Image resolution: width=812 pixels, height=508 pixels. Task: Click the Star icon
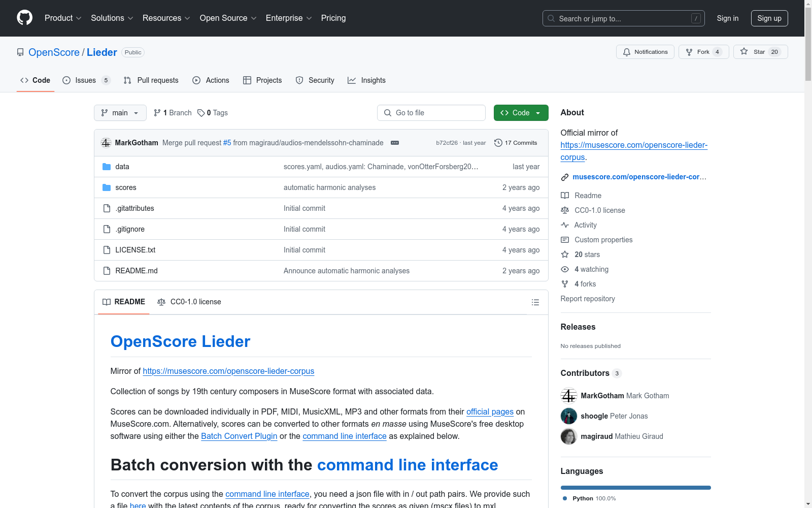[744, 51]
